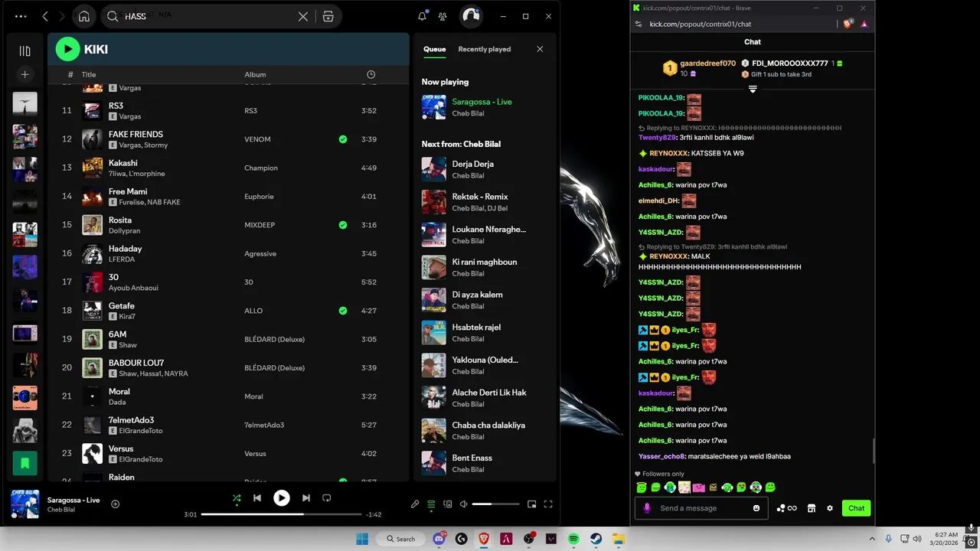Open site settings icon in the Brave address bar
Viewport: 980px width, 551px height.
[639, 24]
